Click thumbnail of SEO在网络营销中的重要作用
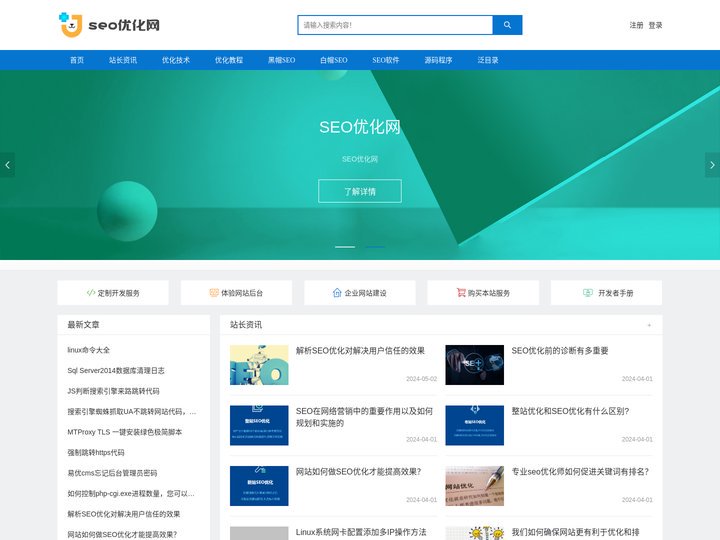This screenshot has height=540, width=720. [259, 425]
